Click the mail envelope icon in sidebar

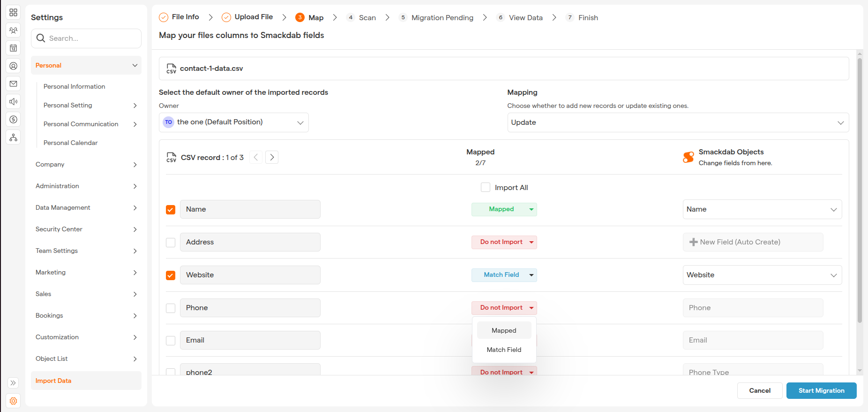(13, 84)
